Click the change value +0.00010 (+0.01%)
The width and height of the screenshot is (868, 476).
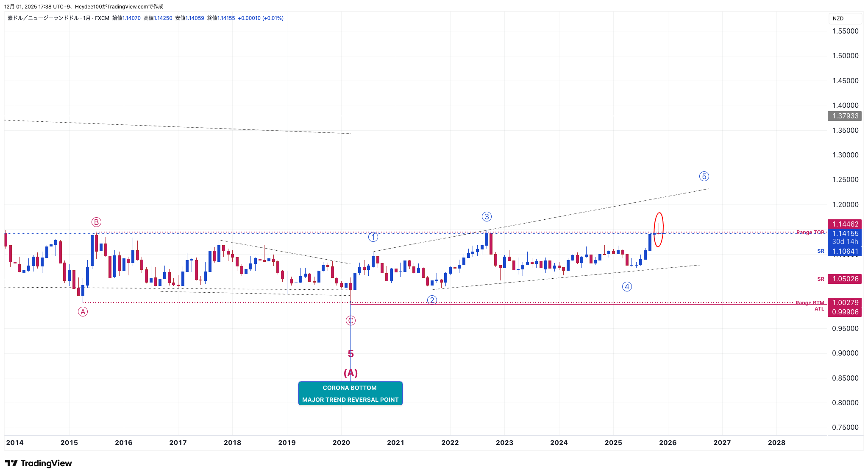coord(261,18)
